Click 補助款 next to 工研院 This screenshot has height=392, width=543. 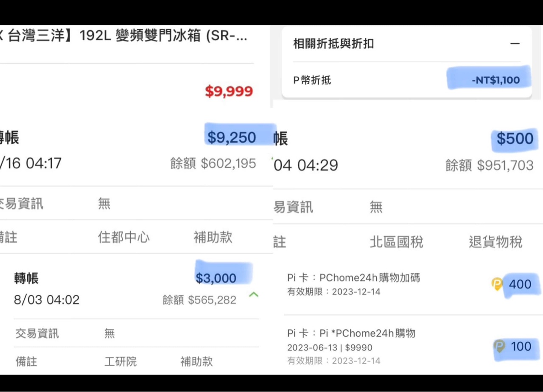[x=196, y=361]
